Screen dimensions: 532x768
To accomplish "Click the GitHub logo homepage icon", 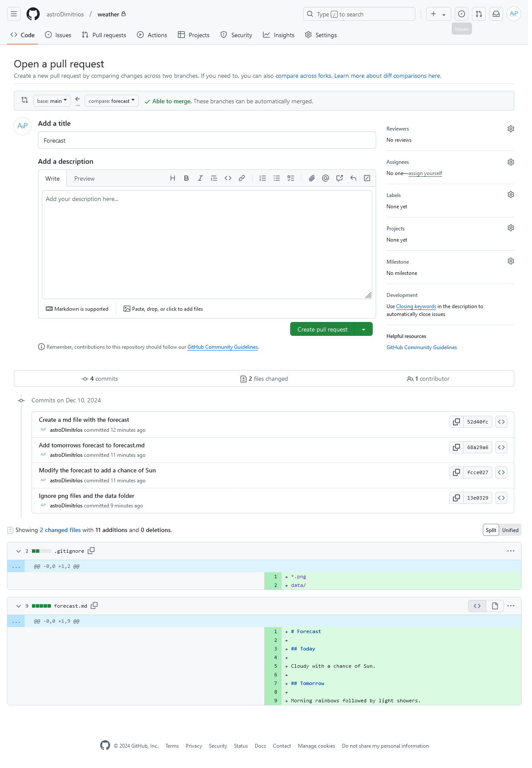I will [x=33, y=14].
